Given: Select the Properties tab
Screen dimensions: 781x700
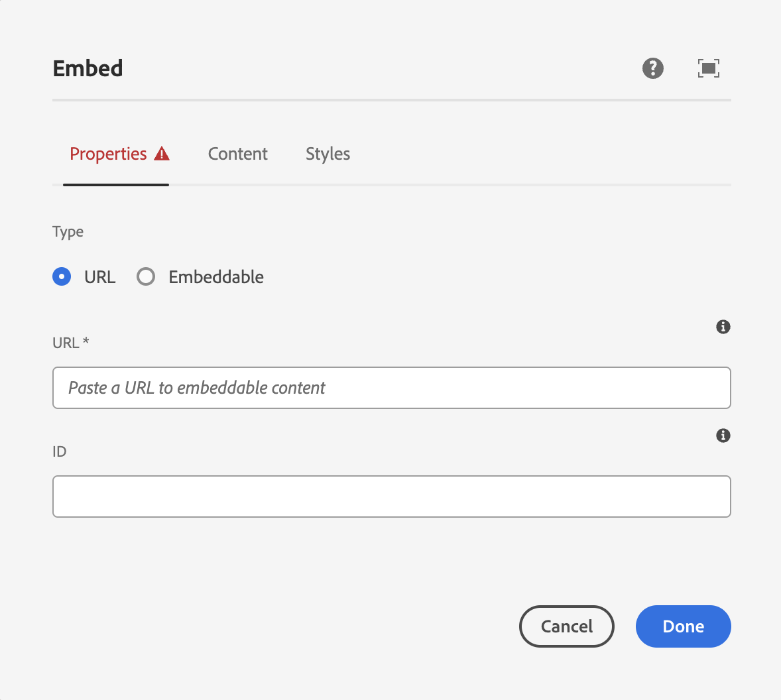Looking at the screenshot, I should click(108, 153).
